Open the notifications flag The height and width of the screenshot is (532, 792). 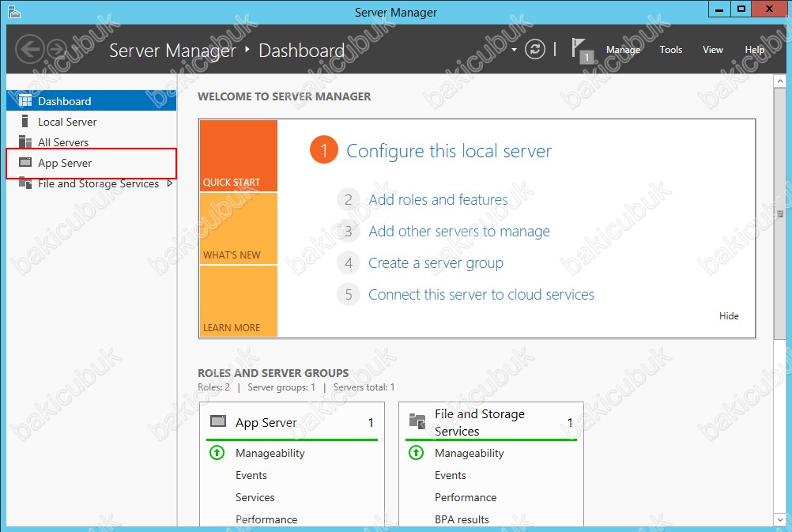[x=581, y=51]
